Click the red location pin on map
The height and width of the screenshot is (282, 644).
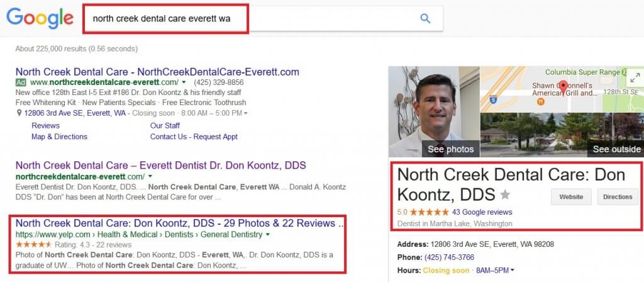pyautogui.click(x=563, y=87)
